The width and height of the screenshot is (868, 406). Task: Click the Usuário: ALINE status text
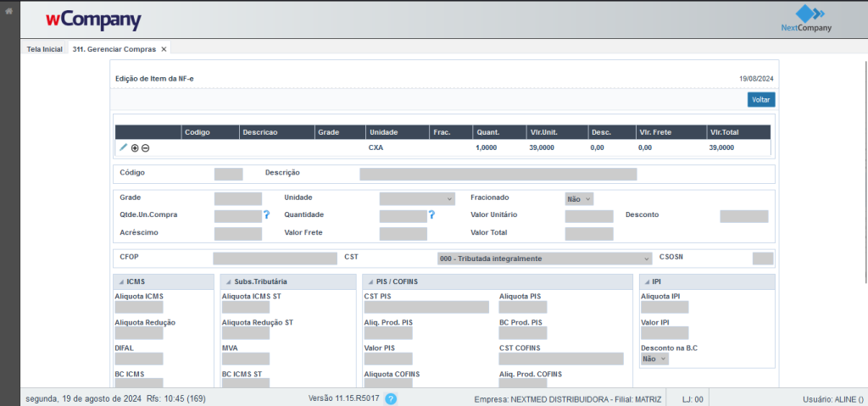(x=833, y=399)
